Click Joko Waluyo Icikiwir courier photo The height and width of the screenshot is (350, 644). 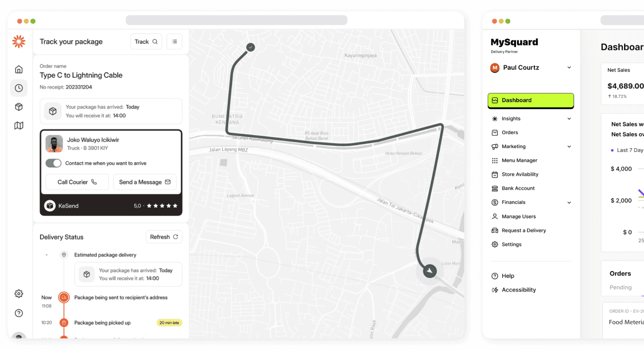54,144
